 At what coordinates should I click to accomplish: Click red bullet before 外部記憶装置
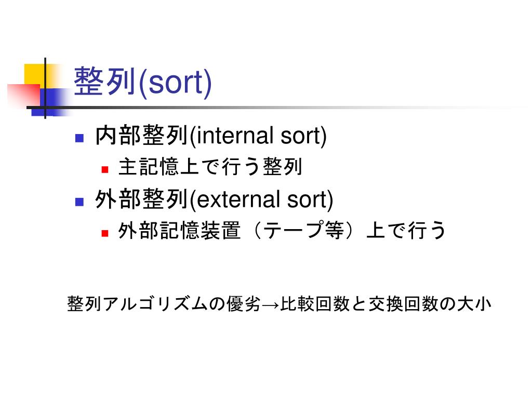click(x=105, y=233)
